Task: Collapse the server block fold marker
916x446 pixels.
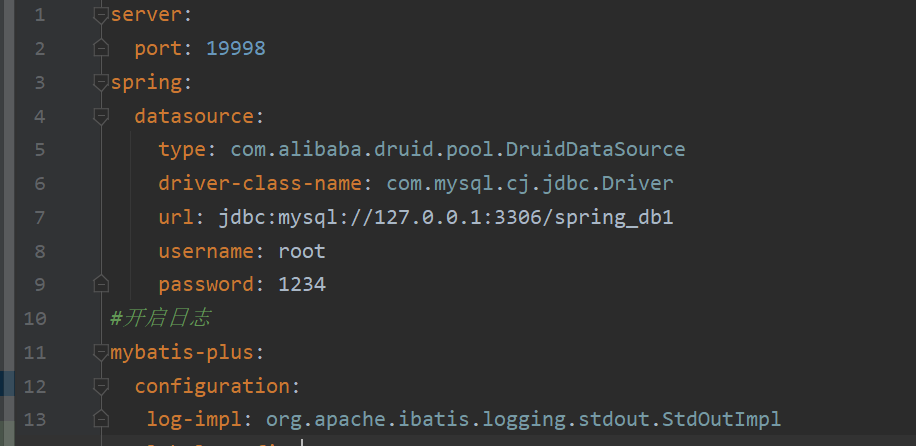Action: (100, 15)
